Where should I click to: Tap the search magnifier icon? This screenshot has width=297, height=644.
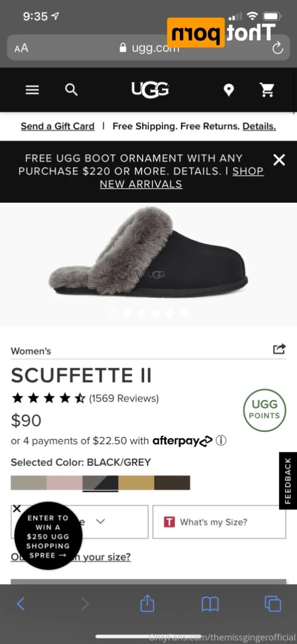[x=71, y=90]
